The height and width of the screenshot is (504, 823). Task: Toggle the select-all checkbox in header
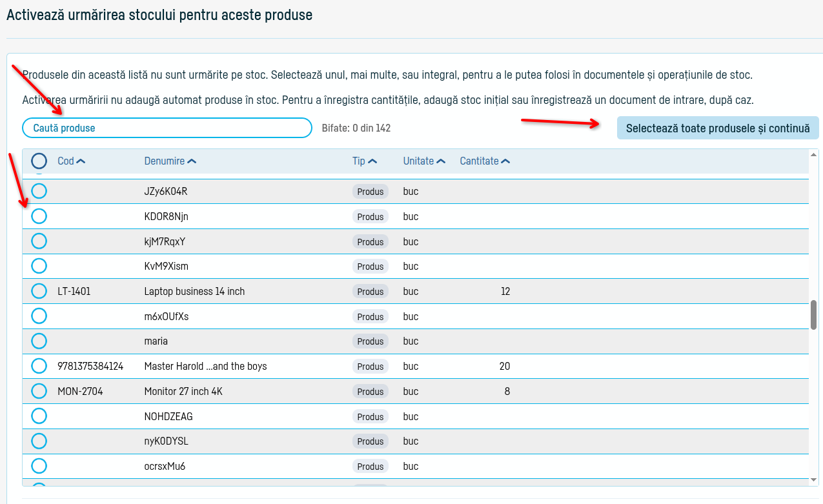39,161
